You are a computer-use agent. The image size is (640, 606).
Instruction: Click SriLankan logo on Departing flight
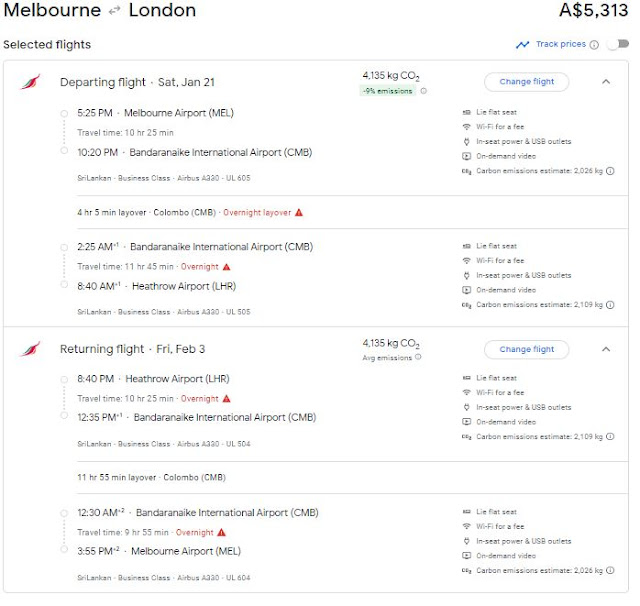click(31, 82)
